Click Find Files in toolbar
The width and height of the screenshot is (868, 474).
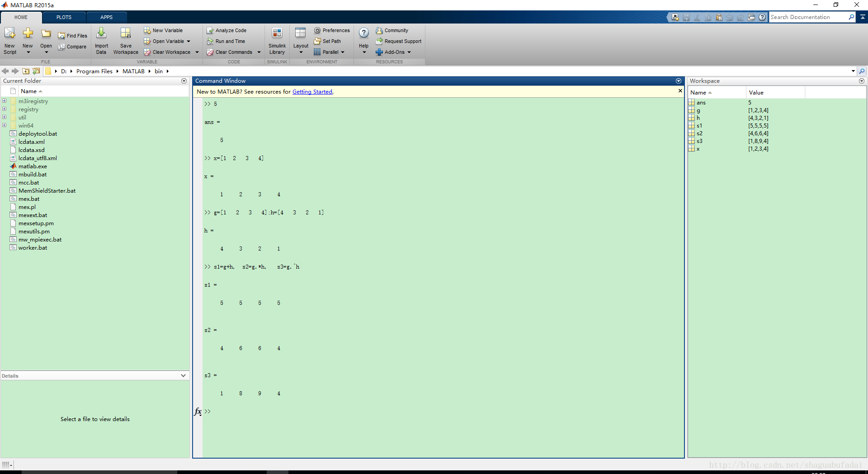[x=73, y=36]
